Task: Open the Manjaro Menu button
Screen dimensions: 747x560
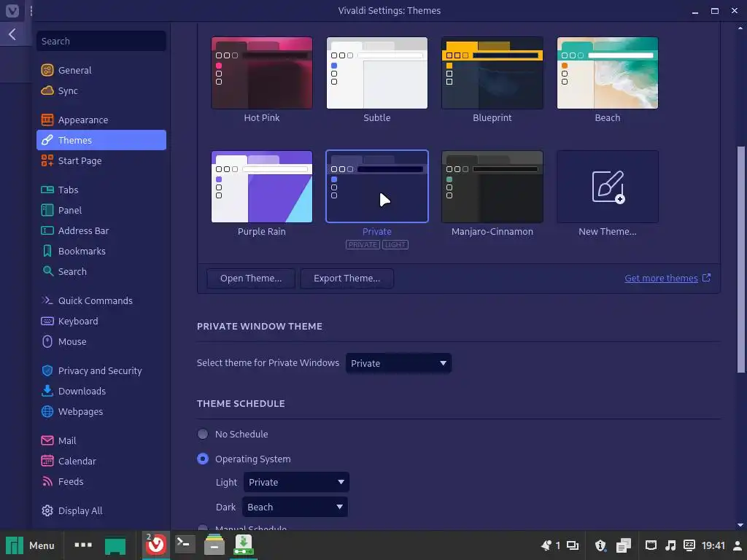Action: (30, 545)
